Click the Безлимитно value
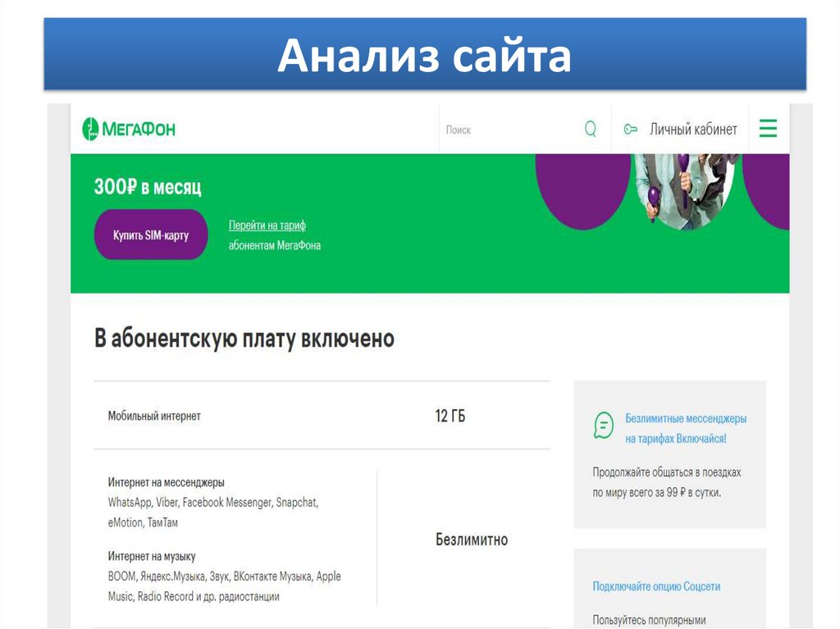 pyautogui.click(x=472, y=540)
